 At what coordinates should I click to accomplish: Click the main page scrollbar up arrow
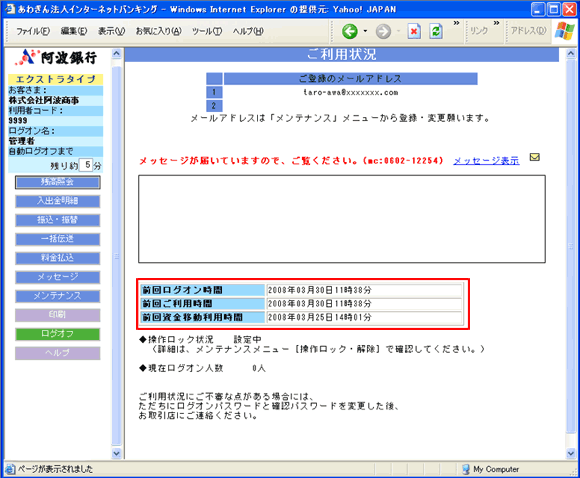click(x=571, y=54)
